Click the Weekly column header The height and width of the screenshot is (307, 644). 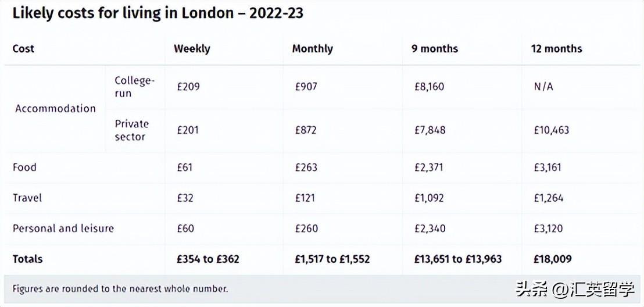pos(192,49)
